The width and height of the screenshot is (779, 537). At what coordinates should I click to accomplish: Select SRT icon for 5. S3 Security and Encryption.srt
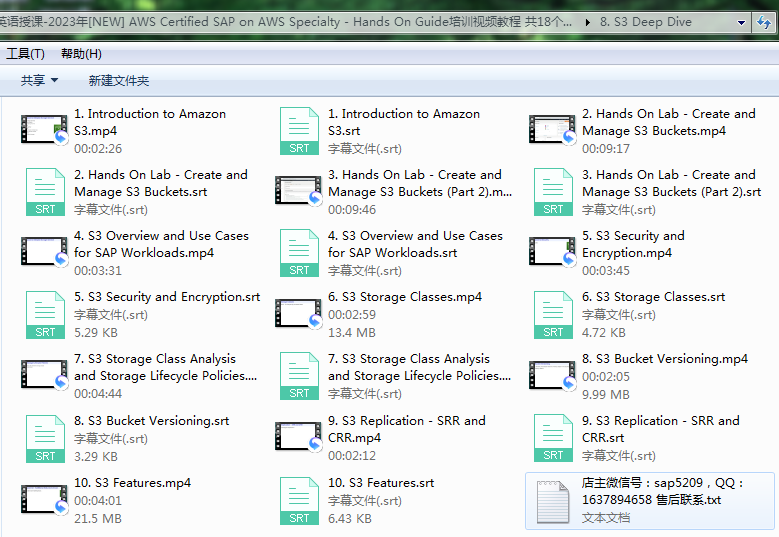[45, 315]
